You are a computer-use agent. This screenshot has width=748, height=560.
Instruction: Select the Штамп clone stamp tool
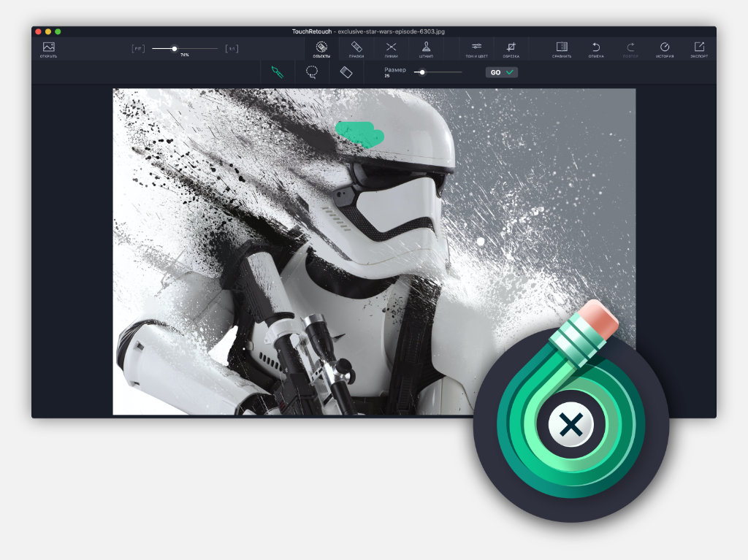[x=426, y=50]
